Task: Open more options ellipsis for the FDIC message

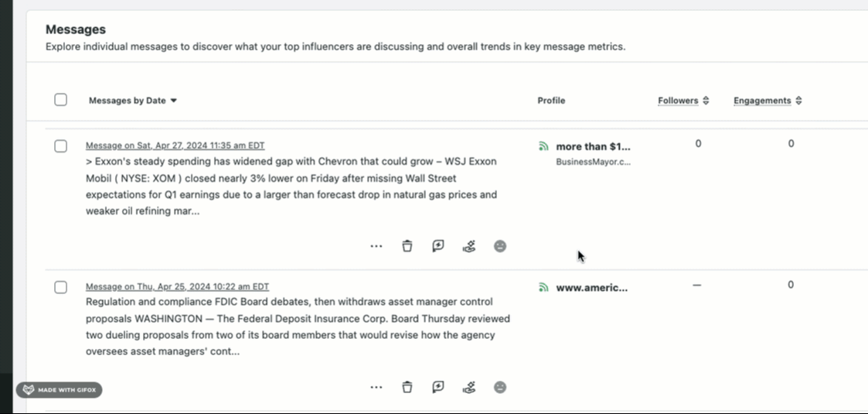Action: click(x=376, y=387)
